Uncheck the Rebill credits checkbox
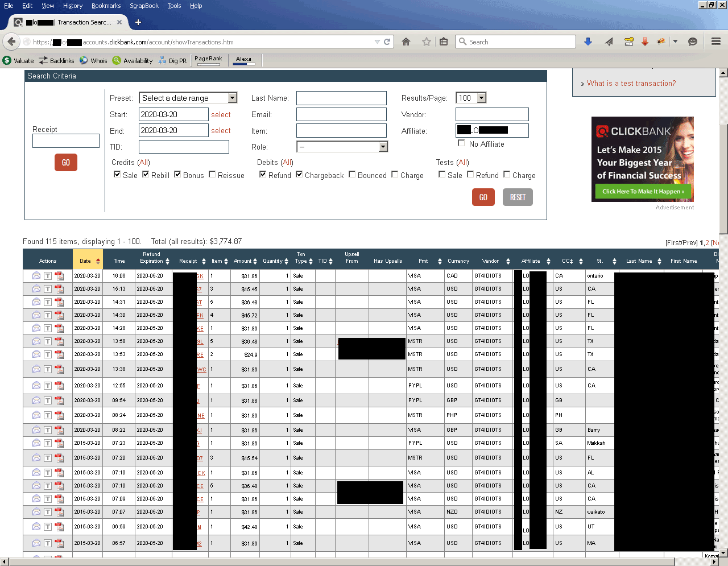 click(146, 175)
